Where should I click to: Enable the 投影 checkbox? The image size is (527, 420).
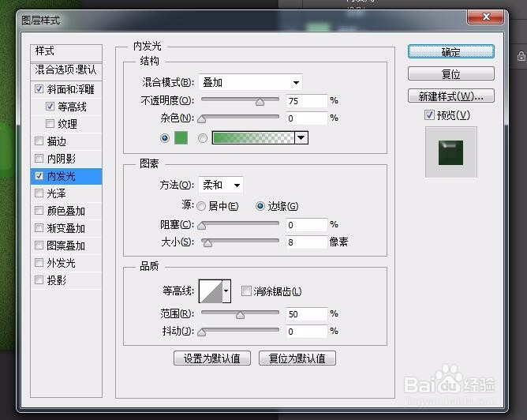pyautogui.click(x=39, y=279)
